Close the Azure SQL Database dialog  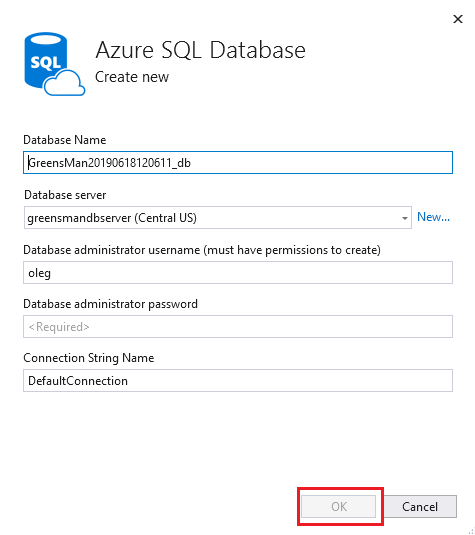coord(458,19)
